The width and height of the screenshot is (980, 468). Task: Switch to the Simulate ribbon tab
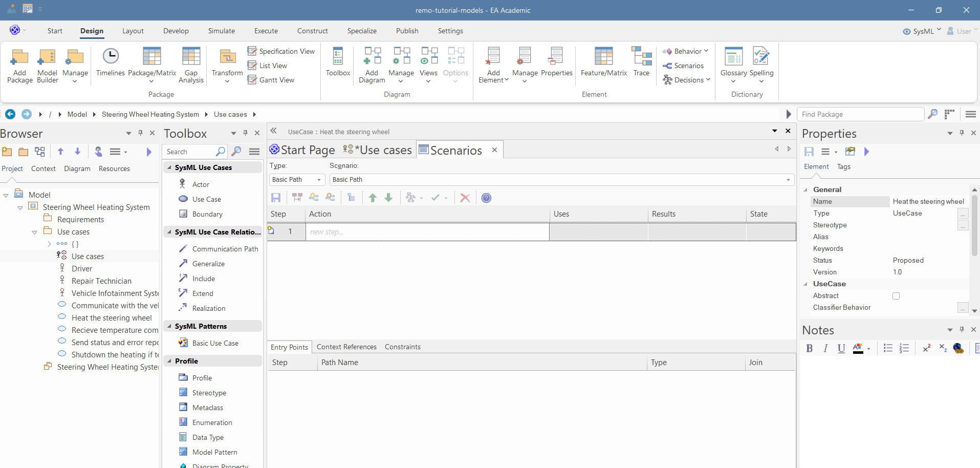(221, 31)
